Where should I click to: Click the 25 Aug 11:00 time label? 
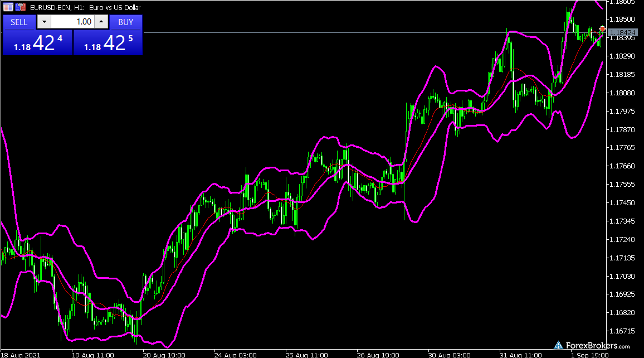click(307, 354)
